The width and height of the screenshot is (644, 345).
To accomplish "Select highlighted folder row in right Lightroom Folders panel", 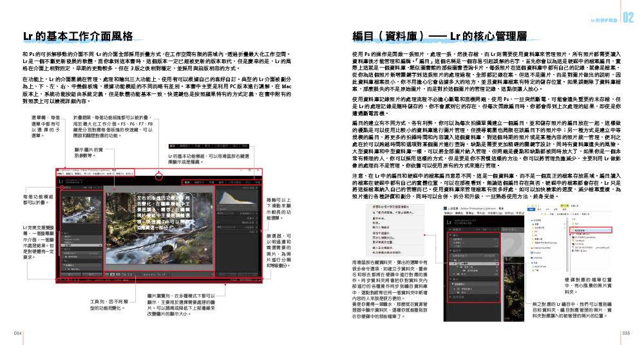I will click(474, 263).
